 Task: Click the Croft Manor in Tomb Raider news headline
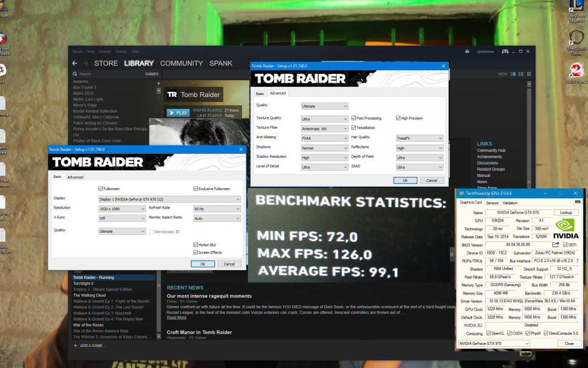pyautogui.click(x=199, y=332)
